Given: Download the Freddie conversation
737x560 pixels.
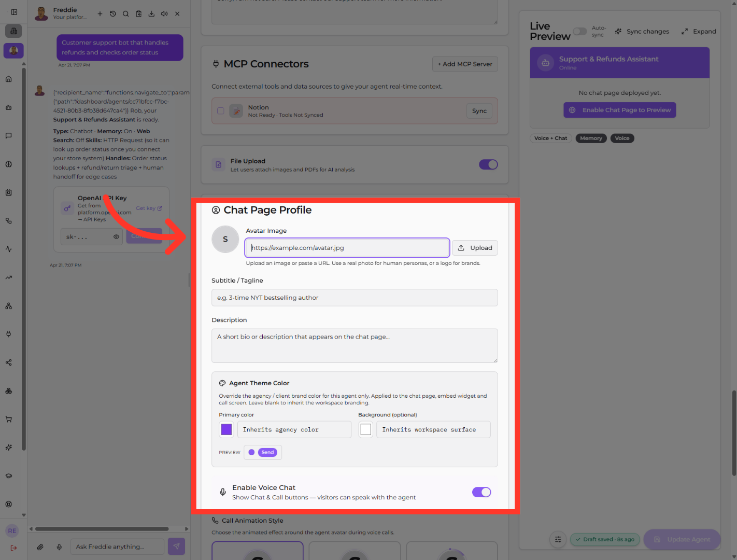Looking at the screenshot, I should [x=151, y=14].
